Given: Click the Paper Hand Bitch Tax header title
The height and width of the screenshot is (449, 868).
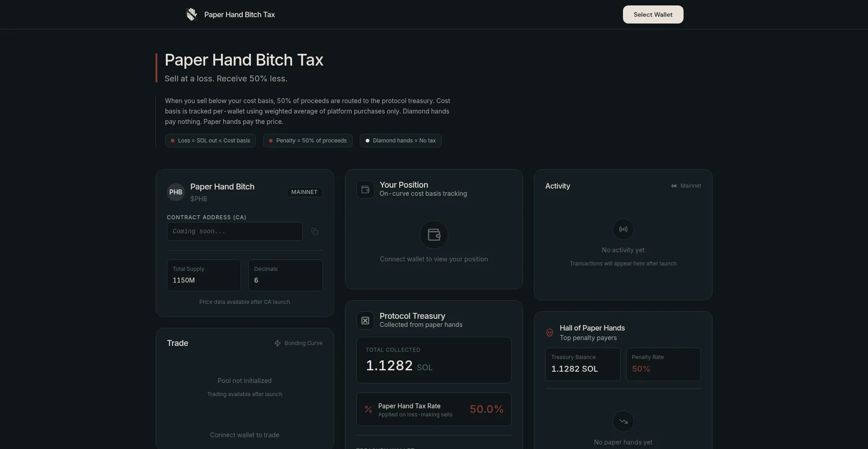Looking at the screenshot, I should click(x=239, y=14).
